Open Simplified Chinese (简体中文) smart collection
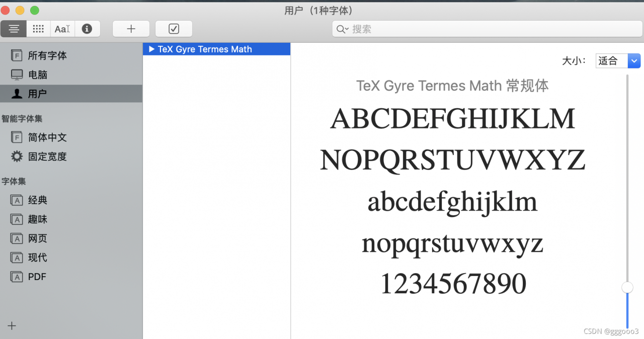The width and height of the screenshot is (644, 339). click(47, 138)
